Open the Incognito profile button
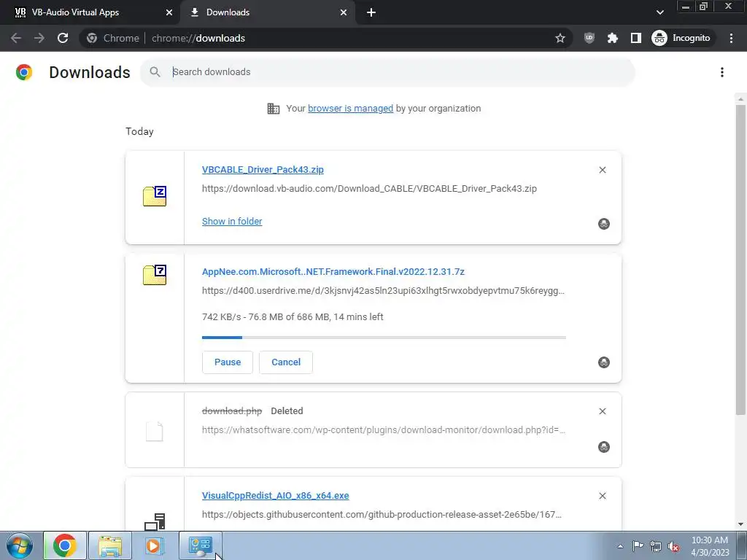747x560 pixels. coord(681,38)
